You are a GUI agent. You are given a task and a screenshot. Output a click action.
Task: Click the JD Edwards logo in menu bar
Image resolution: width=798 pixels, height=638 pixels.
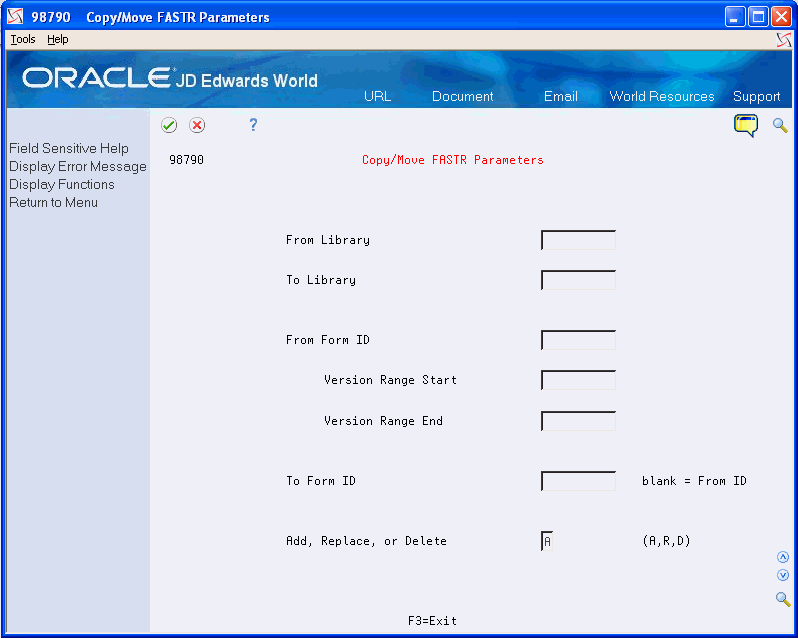pos(784,40)
